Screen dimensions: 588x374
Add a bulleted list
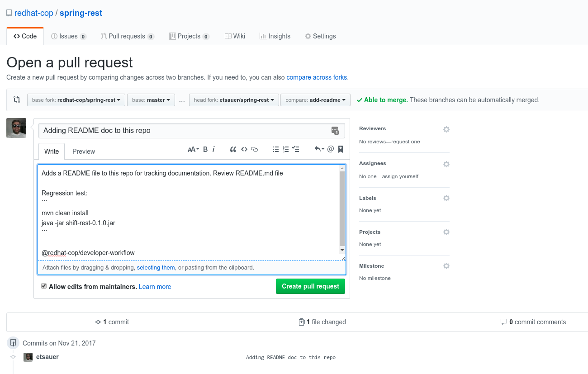coord(276,149)
